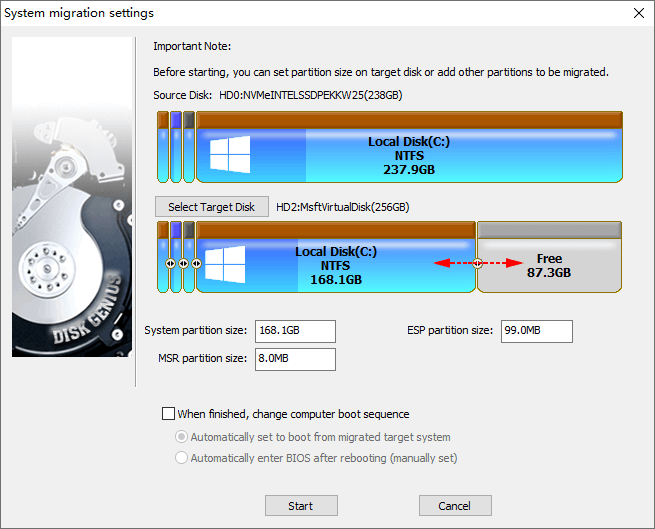
Task: Focus the ESP partition size field
Action: click(x=537, y=331)
